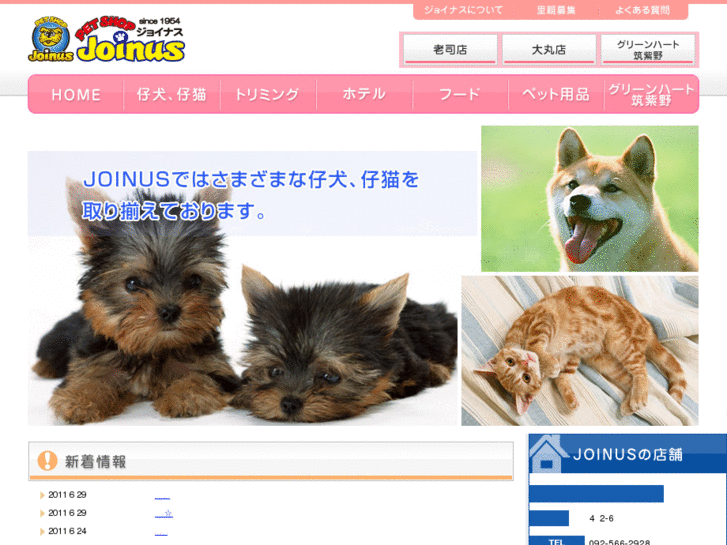Click the arrow bullet next to first 2011 6 29
This screenshot has height=545, width=727.
42,495
